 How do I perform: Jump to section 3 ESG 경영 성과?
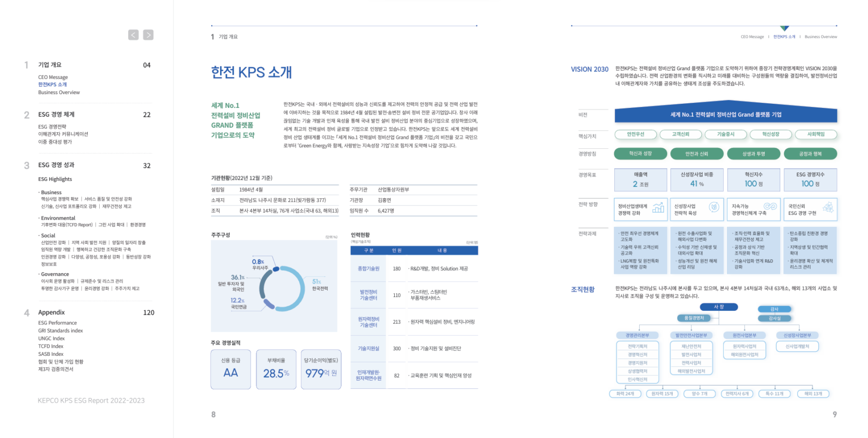pyautogui.click(x=56, y=165)
